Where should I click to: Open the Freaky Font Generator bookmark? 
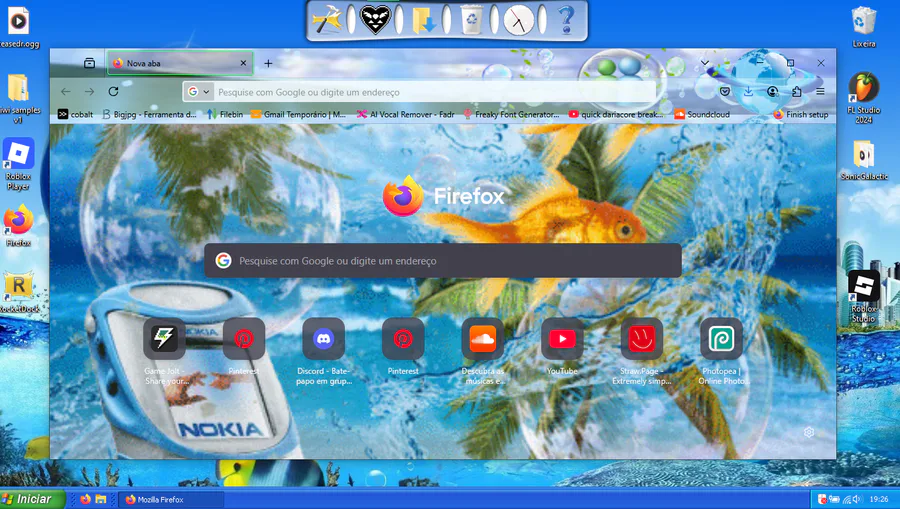pos(511,114)
